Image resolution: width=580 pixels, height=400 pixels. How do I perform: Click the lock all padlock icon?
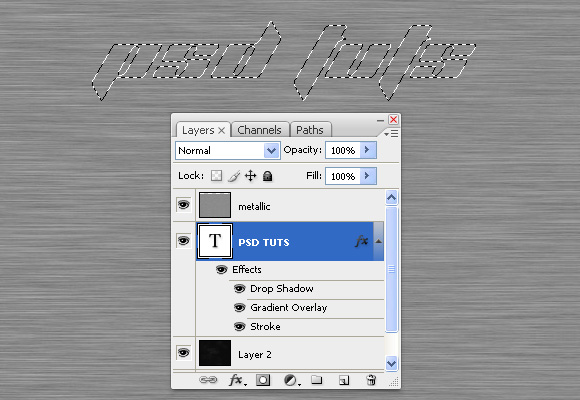coord(267,176)
